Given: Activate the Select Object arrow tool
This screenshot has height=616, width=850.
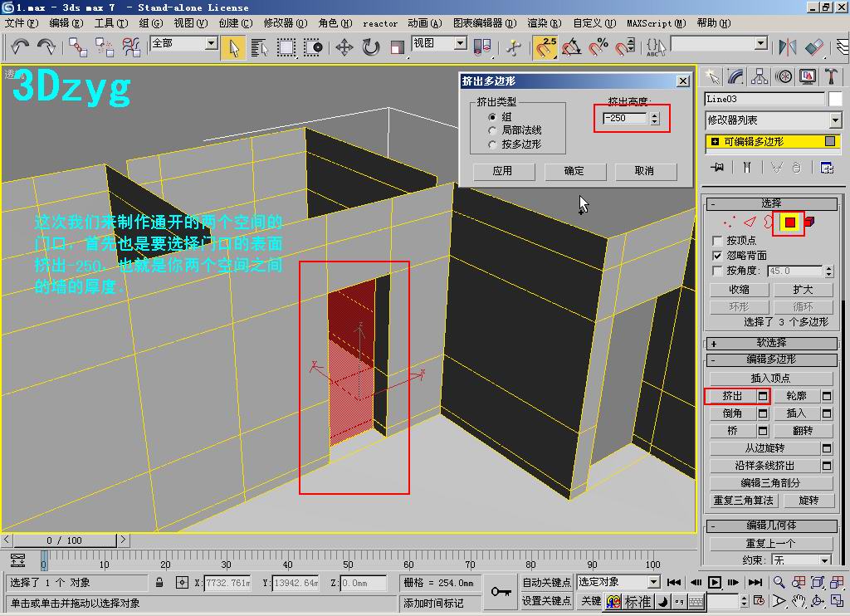Looking at the screenshot, I should pyautogui.click(x=233, y=47).
